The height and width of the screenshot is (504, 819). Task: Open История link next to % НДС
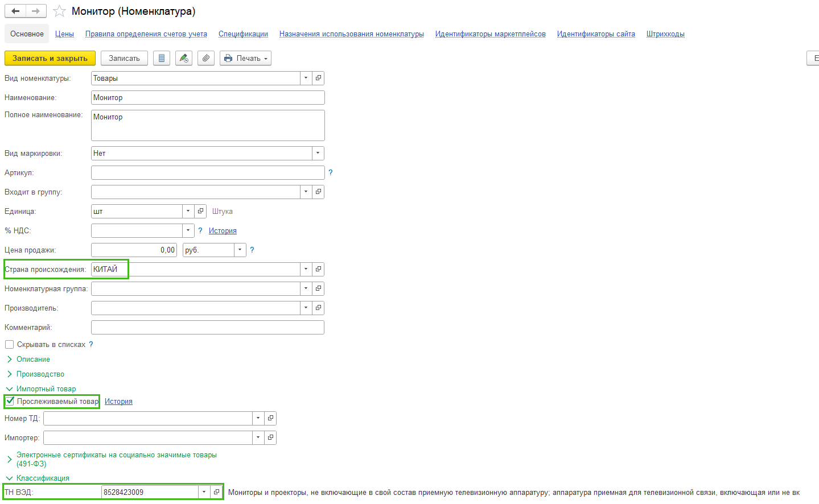(x=223, y=230)
